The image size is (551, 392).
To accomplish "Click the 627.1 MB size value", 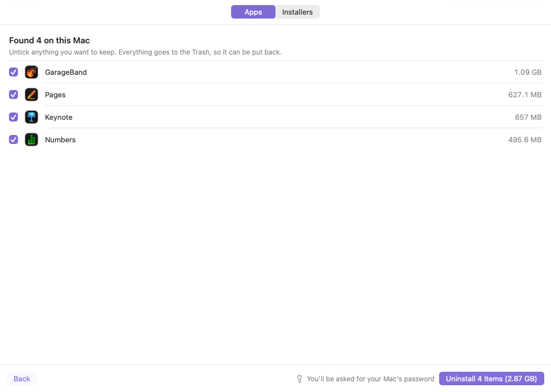I will (x=525, y=94).
